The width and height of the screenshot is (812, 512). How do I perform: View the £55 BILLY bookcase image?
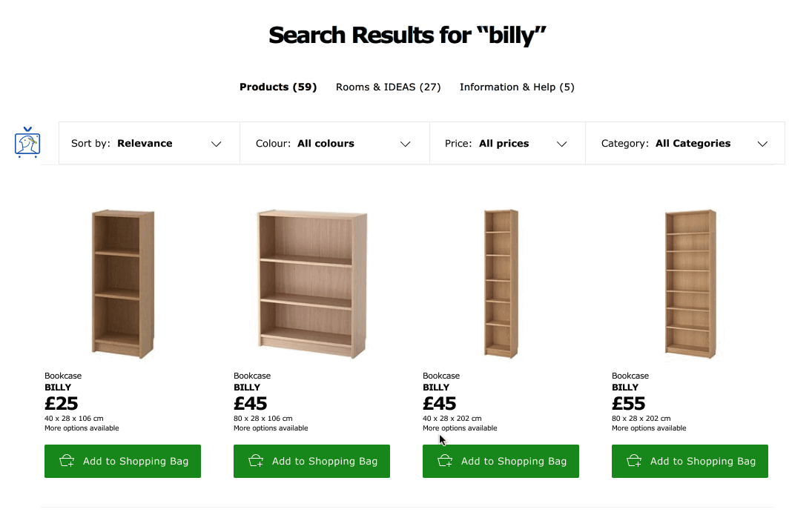[x=690, y=283]
